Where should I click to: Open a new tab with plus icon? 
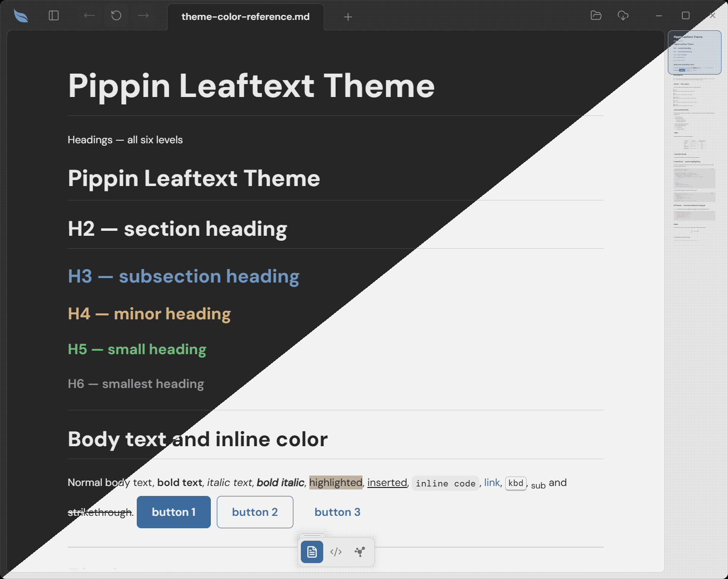pyautogui.click(x=348, y=17)
